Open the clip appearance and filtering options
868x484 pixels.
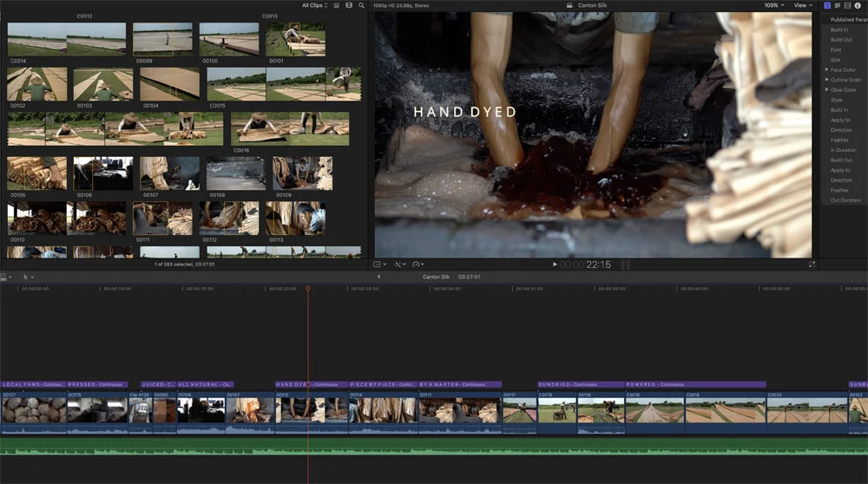[349, 5]
